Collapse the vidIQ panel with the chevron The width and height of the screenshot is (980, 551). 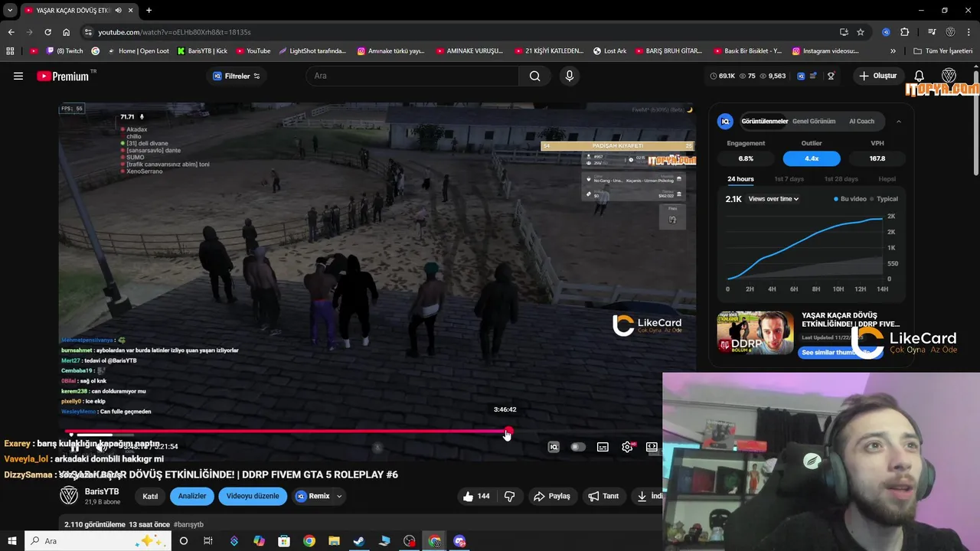pos(898,121)
